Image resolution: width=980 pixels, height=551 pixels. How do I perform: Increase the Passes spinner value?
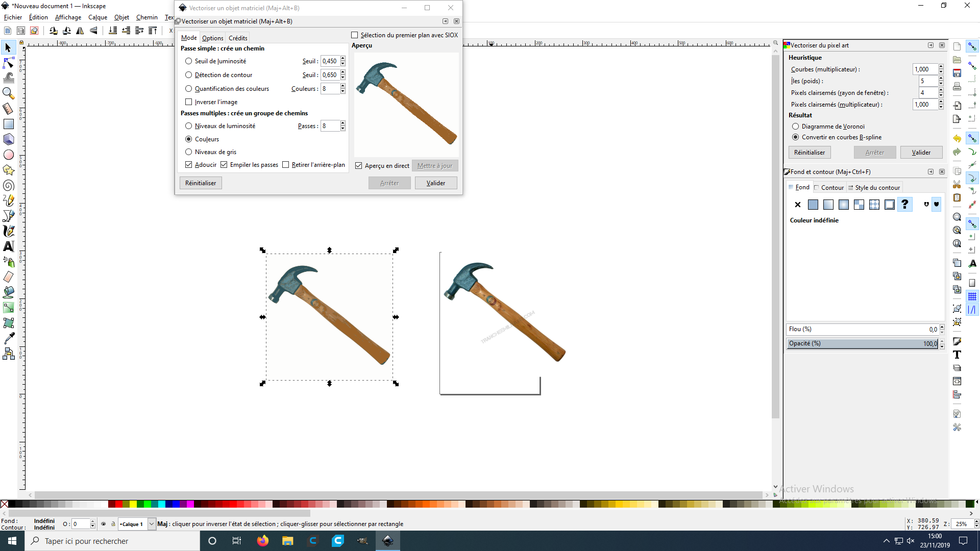[x=343, y=123]
